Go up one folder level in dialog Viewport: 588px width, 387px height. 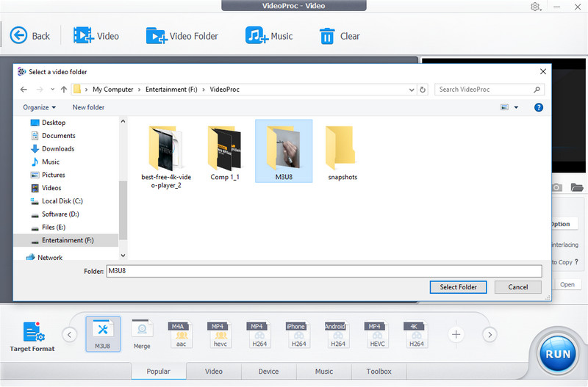[64, 90]
